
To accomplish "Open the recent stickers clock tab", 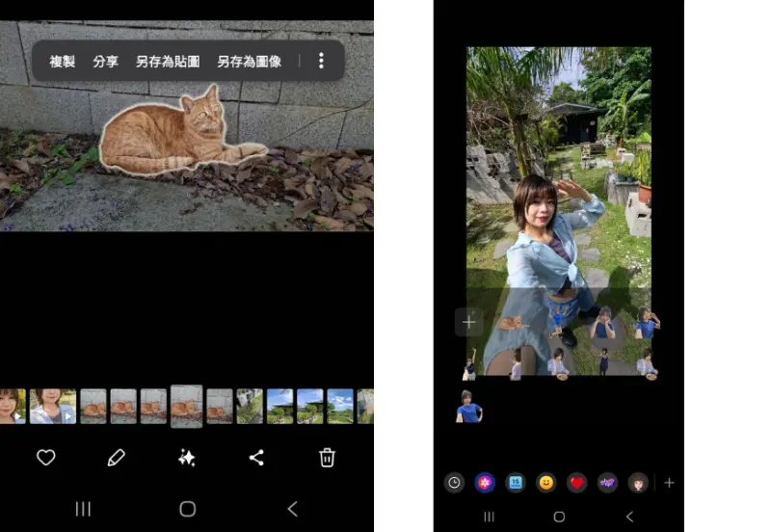I will [454, 483].
